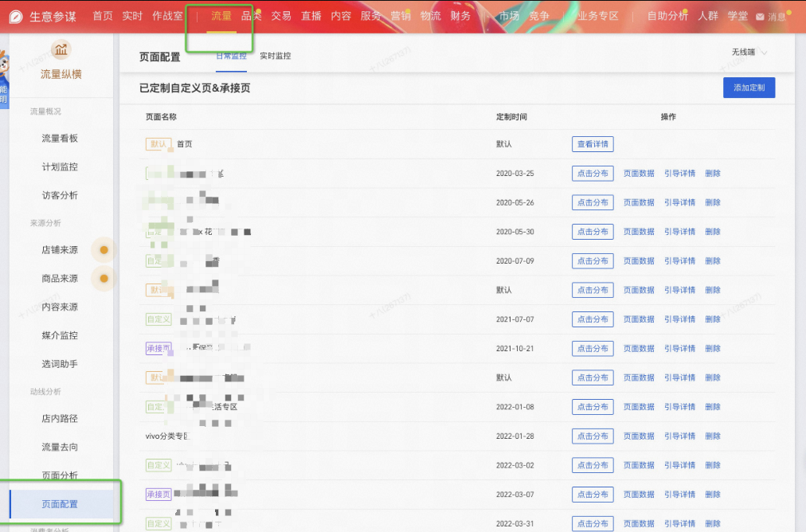
Task: Open 引导详情 for the 2021-10-21 row
Action: click(679, 349)
